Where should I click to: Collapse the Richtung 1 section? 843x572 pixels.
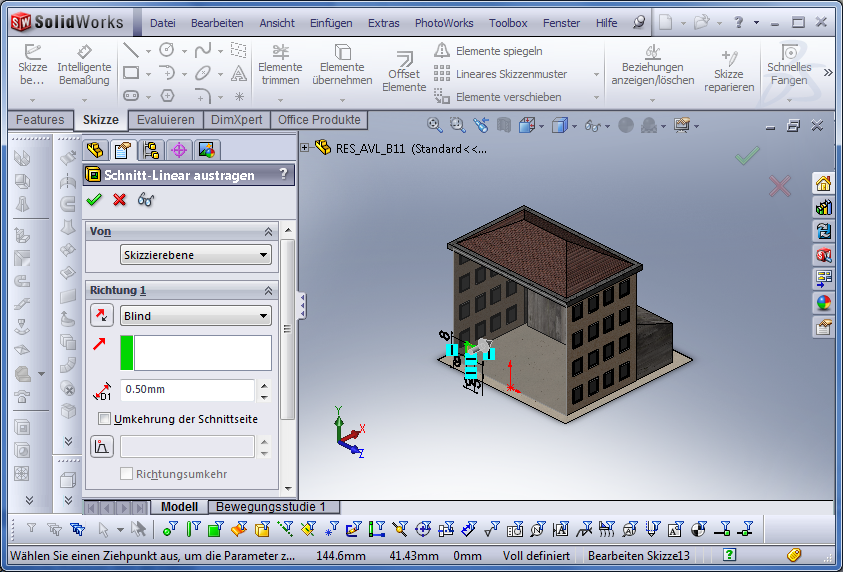(x=268, y=290)
